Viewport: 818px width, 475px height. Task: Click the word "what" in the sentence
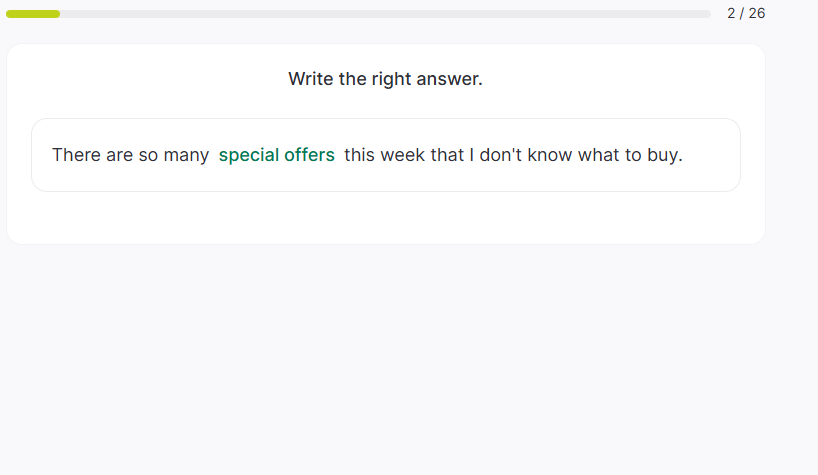click(x=602, y=155)
